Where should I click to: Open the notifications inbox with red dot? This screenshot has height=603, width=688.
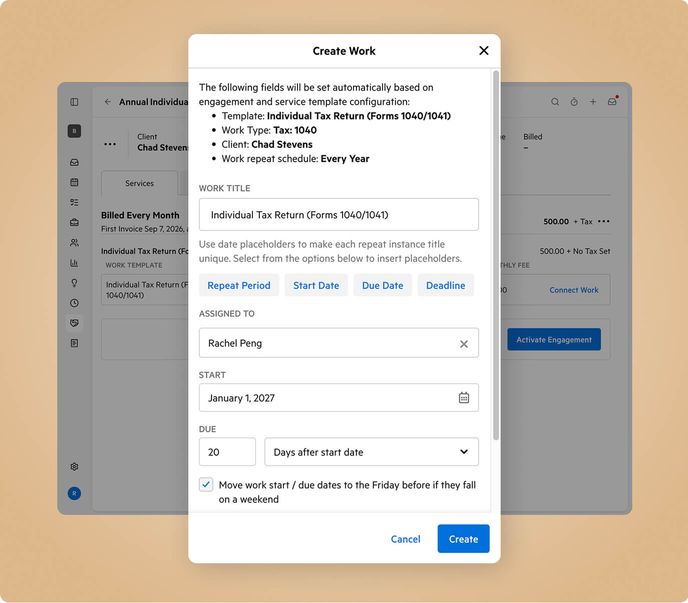click(612, 101)
